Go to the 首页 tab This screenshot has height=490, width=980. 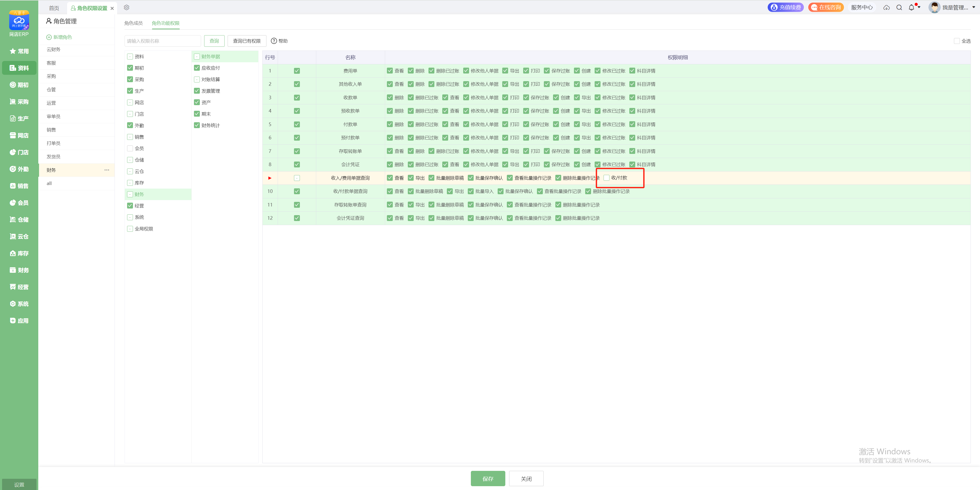click(54, 8)
